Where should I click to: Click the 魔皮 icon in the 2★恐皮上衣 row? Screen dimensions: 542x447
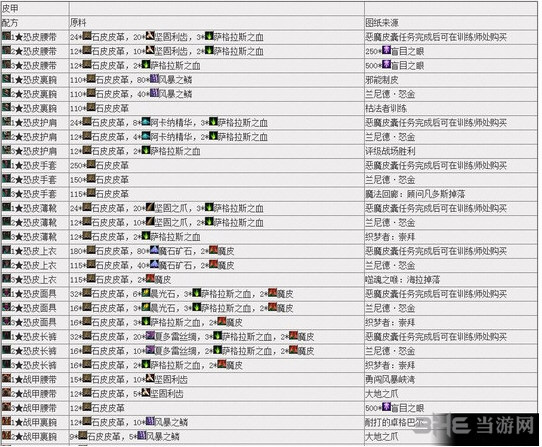tap(213, 264)
